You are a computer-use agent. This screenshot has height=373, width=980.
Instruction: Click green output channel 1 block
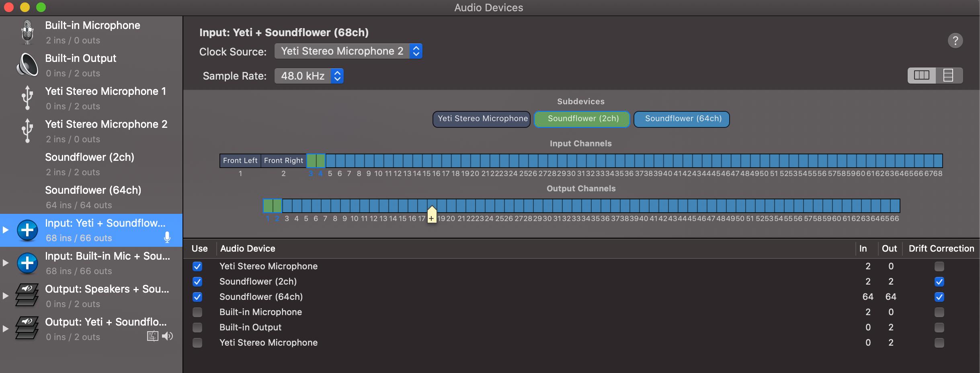click(268, 206)
